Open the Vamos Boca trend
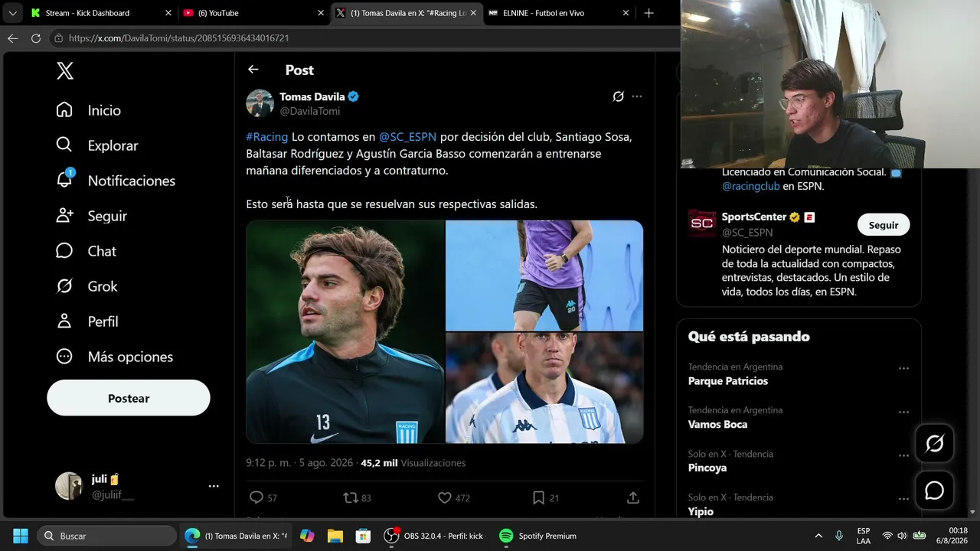Viewport: 980px width, 551px height. point(717,425)
